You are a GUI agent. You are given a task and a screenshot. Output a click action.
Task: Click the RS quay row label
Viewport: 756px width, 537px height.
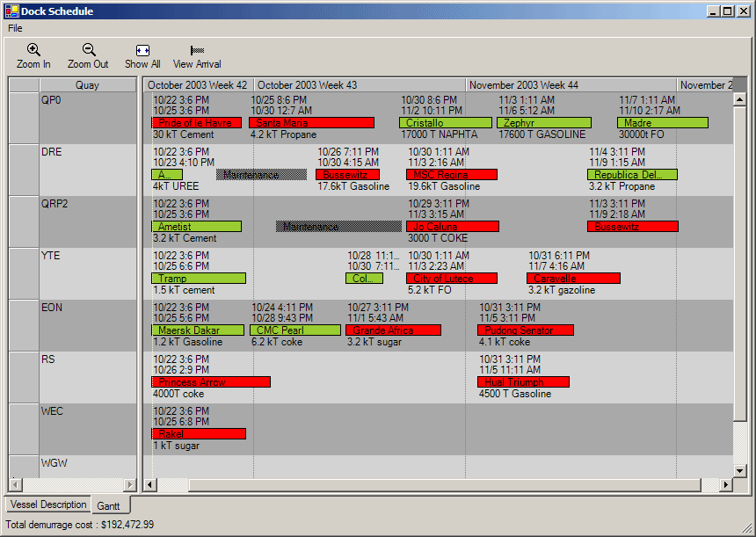click(48, 359)
